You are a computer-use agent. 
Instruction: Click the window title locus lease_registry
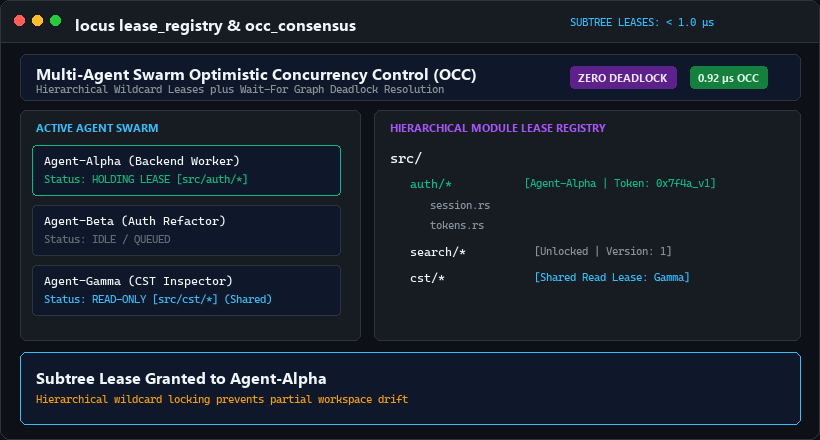pyautogui.click(x=215, y=26)
